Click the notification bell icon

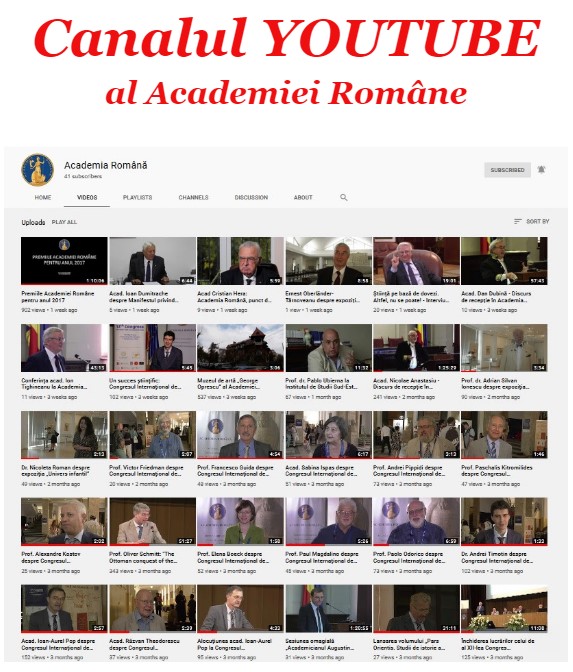(541, 170)
